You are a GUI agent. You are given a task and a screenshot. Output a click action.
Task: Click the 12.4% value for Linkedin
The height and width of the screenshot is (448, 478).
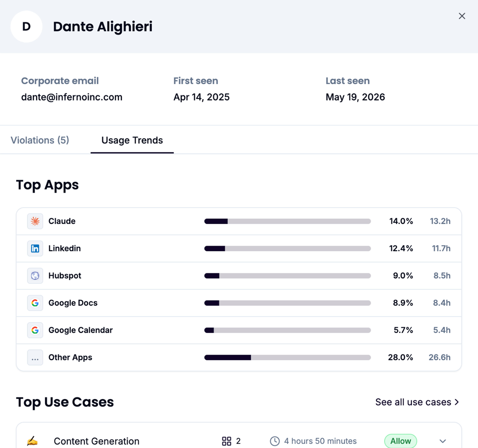coord(401,248)
